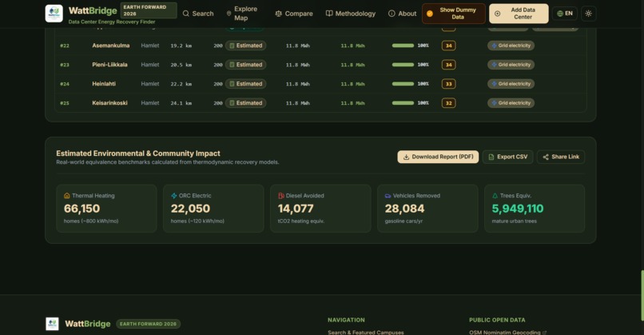The width and height of the screenshot is (644, 335).
Task: Go to the Compare page
Action: pos(294,14)
